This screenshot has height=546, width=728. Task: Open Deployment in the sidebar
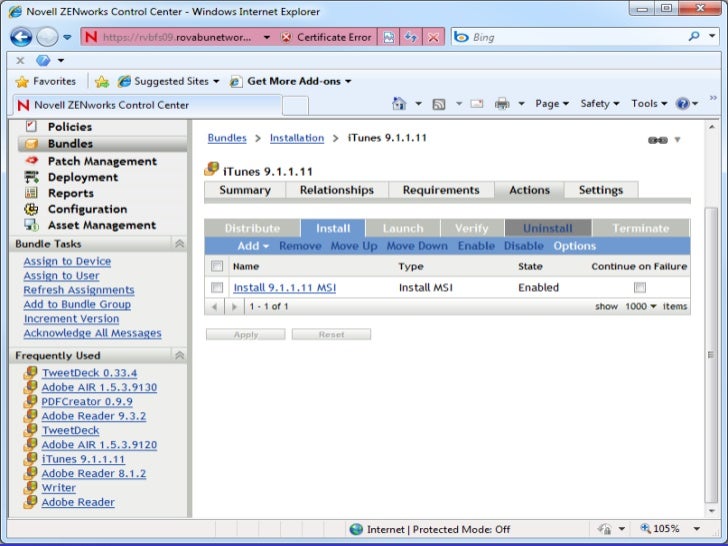(x=83, y=177)
